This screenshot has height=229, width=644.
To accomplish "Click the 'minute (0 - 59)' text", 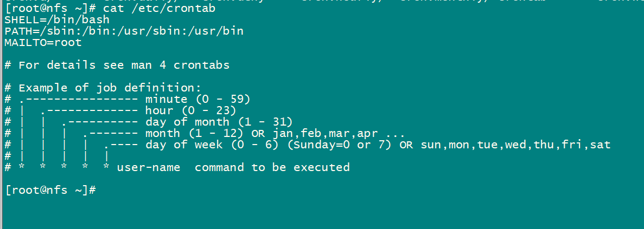I will 197,99.
